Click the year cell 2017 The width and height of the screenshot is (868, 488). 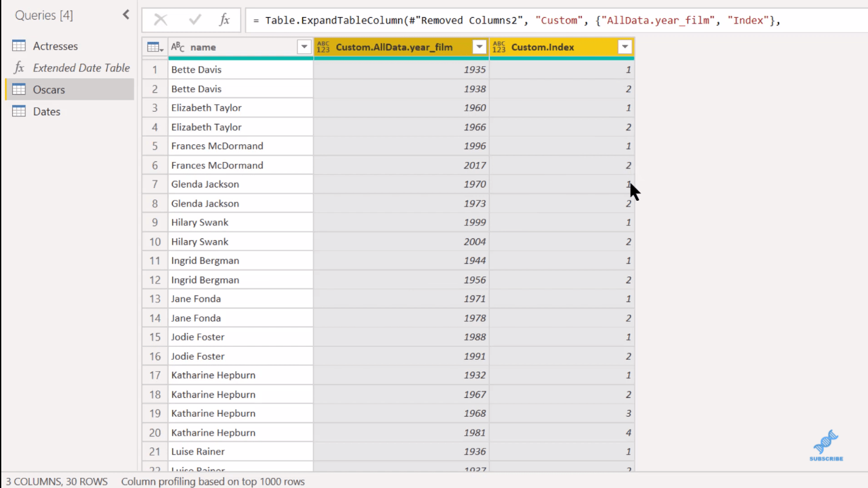coord(402,165)
